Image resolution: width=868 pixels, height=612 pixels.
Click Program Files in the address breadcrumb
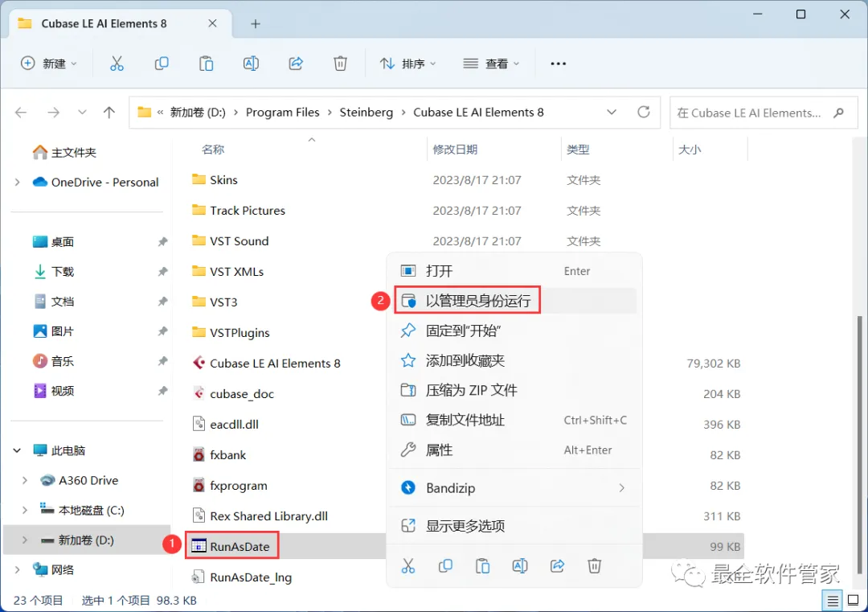[x=282, y=113]
